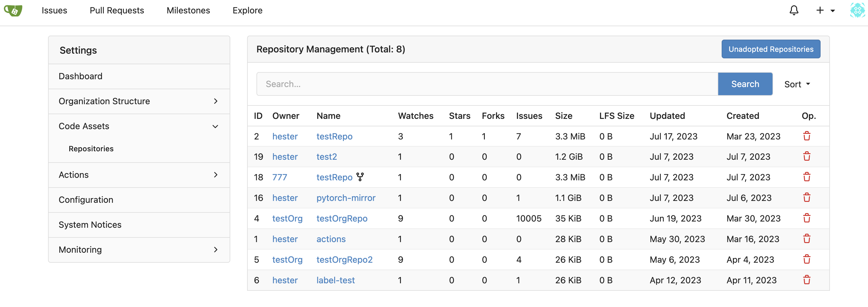
Task: Click trash icon in testOrgRepo2 row
Action: coord(807,260)
